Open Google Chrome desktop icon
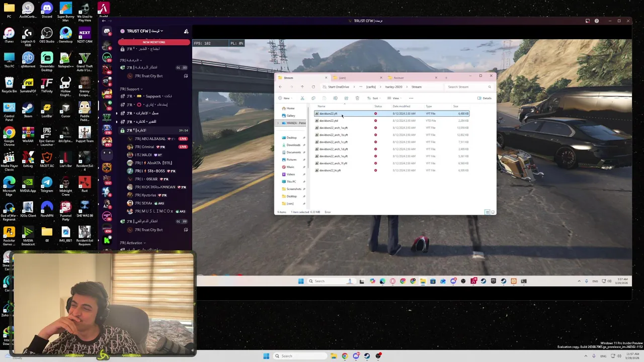This screenshot has height=362, width=644. [9, 135]
